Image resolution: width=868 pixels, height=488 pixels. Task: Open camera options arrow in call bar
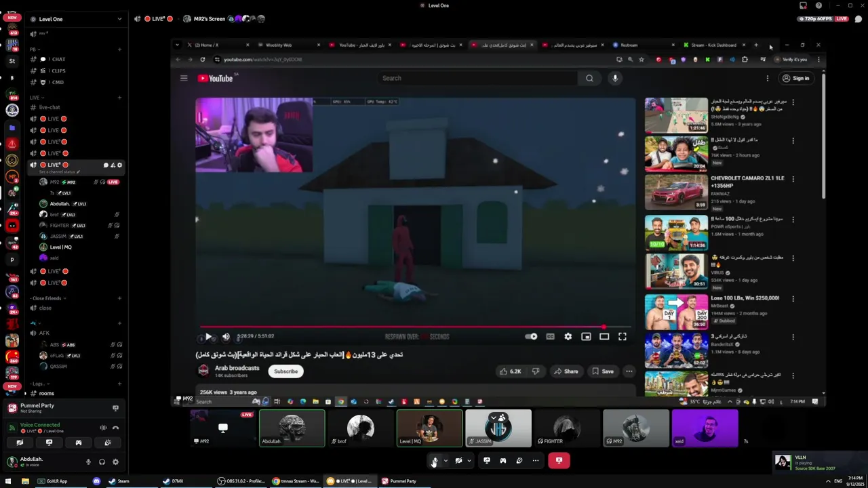pos(469,461)
